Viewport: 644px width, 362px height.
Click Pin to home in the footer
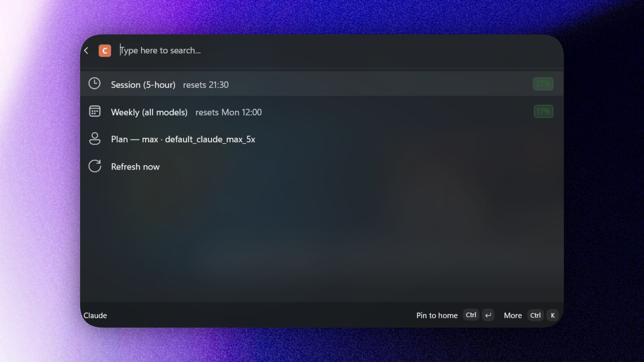coord(437,315)
